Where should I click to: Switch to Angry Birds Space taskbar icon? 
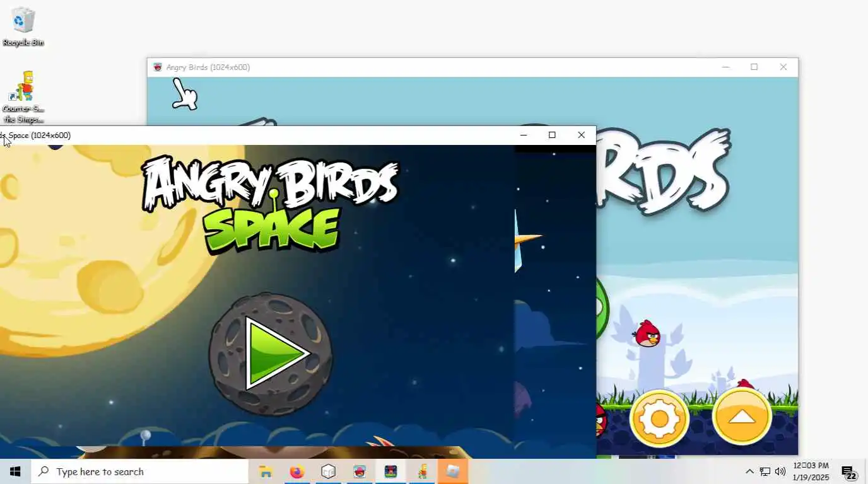391,471
